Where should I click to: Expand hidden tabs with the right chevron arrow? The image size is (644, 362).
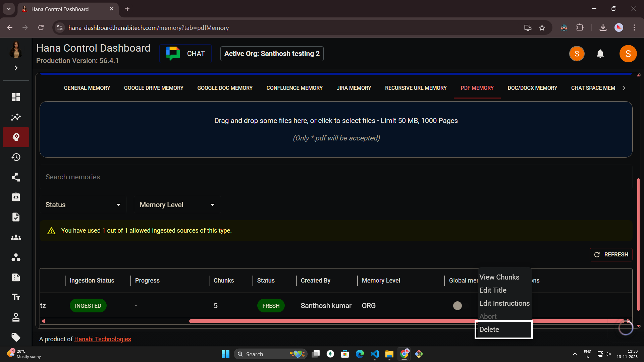pyautogui.click(x=624, y=88)
